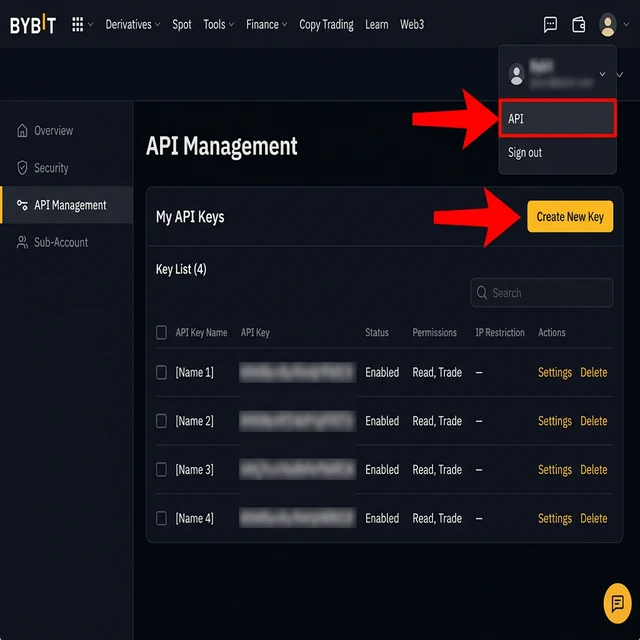
Task: Click the Status column header
Action: pyautogui.click(x=377, y=332)
